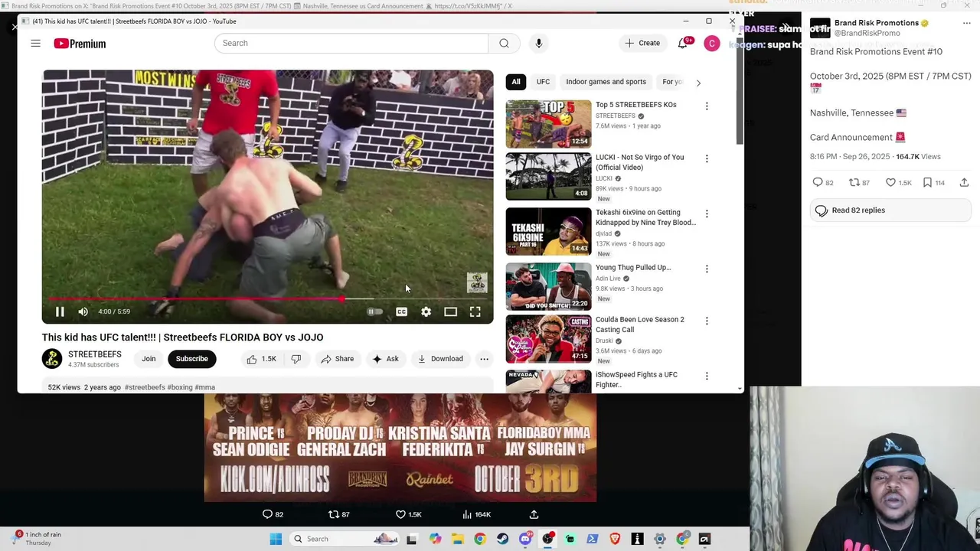Open Tekashi 6ix9ine video thumbnail
The image size is (980, 551).
pos(548,231)
